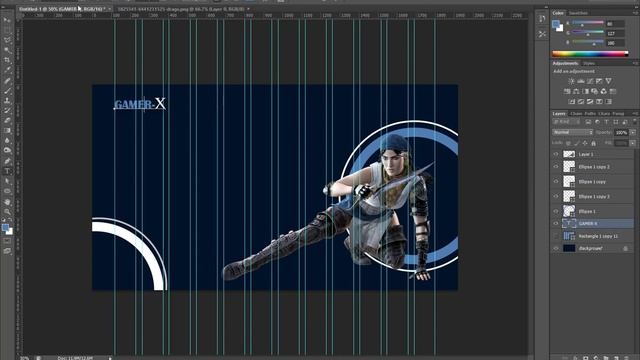Viewport: 640px width, 360px height.
Task: Hide the Background layer
Action: [x=556, y=248]
